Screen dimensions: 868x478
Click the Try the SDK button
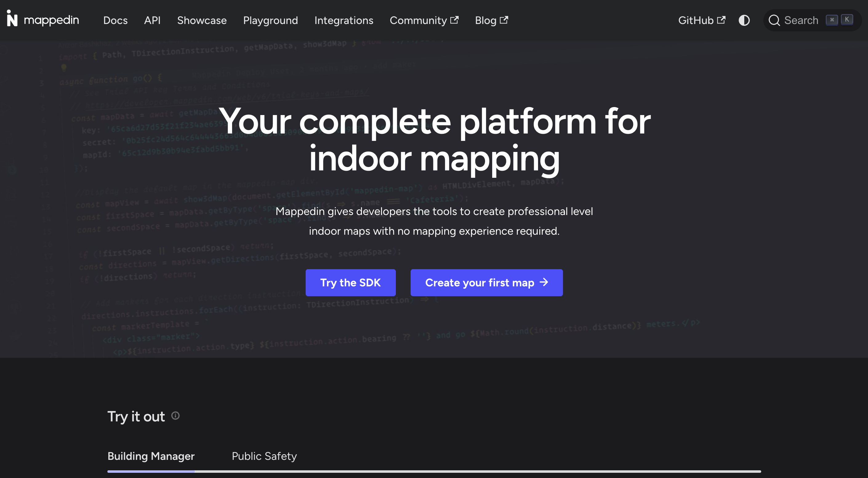tap(351, 283)
